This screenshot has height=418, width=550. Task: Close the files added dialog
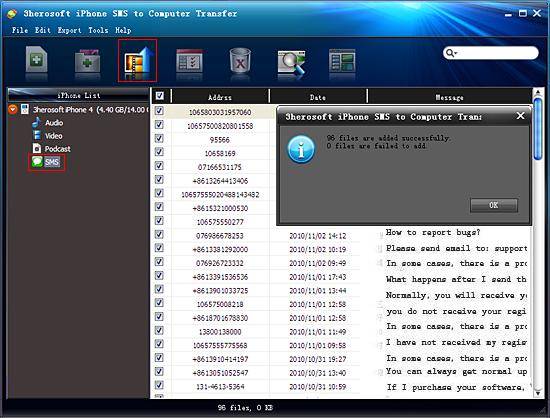[x=521, y=116]
